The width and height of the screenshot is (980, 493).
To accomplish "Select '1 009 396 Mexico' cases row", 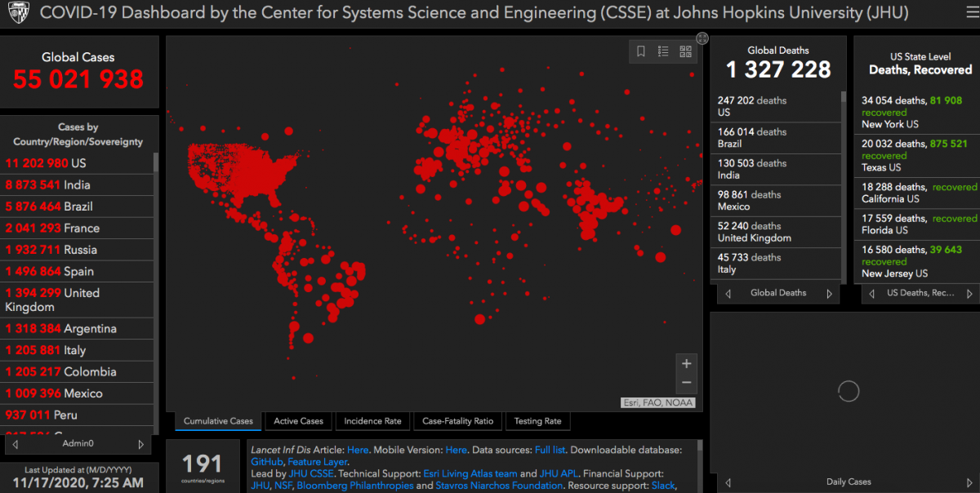I will [x=77, y=393].
